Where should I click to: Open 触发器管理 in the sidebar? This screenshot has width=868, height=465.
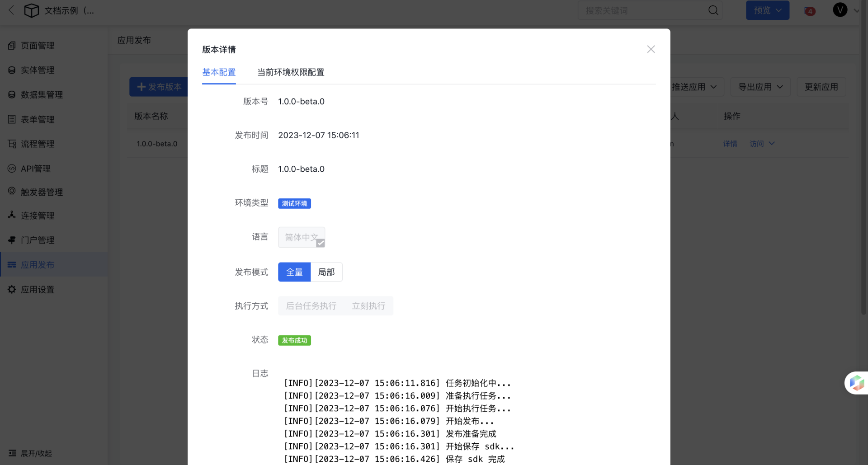click(42, 192)
